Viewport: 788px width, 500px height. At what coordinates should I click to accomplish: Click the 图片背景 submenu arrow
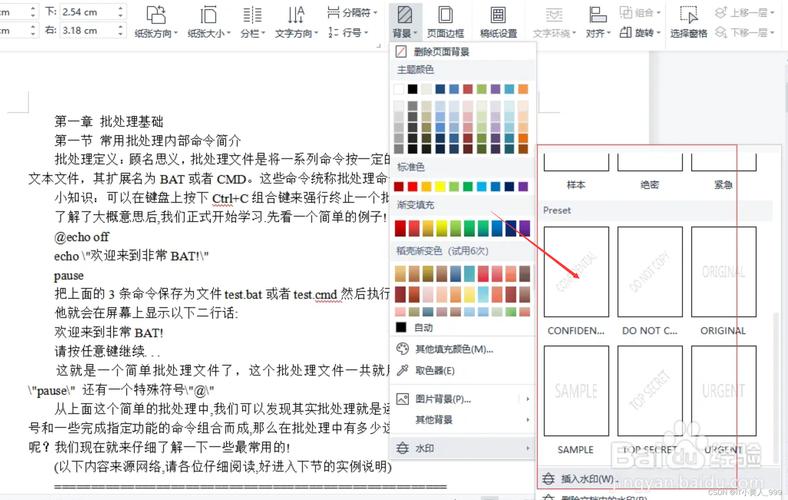pyautogui.click(x=527, y=399)
